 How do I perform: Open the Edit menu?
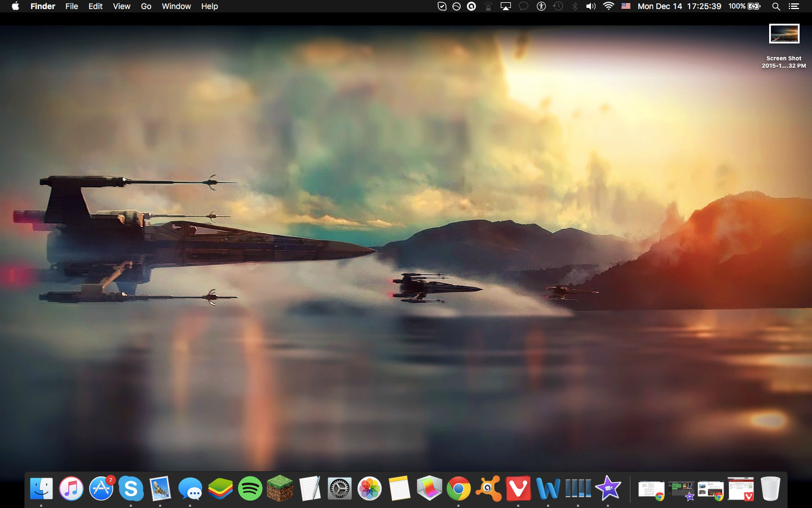(95, 6)
